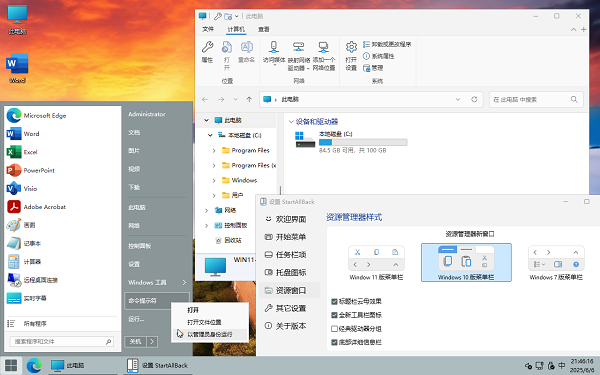Click 添加一个网络位置 in the ribbon
Image resolution: width=600 pixels, height=375 pixels.
coord(324,56)
